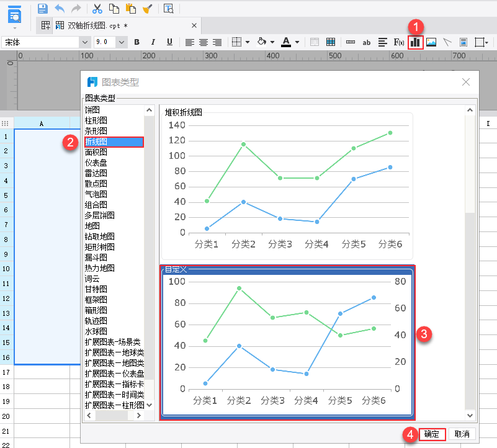
Task: Click the 确定 button
Action: (x=432, y=434)
